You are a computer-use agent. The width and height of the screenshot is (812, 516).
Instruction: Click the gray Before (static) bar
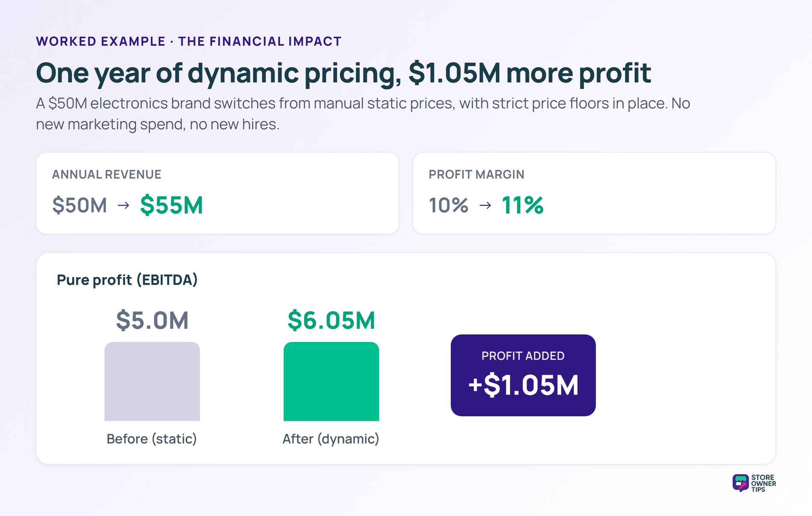click(152, 381)
